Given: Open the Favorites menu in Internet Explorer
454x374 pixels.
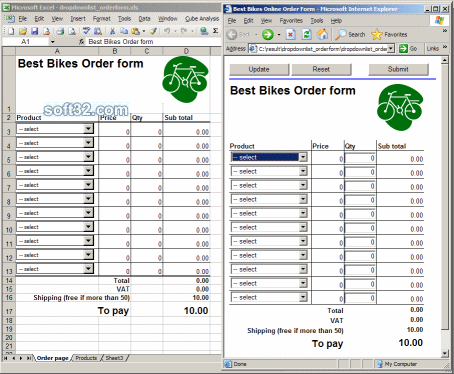Looking at the screenshot, I should (x=291, y=21).
